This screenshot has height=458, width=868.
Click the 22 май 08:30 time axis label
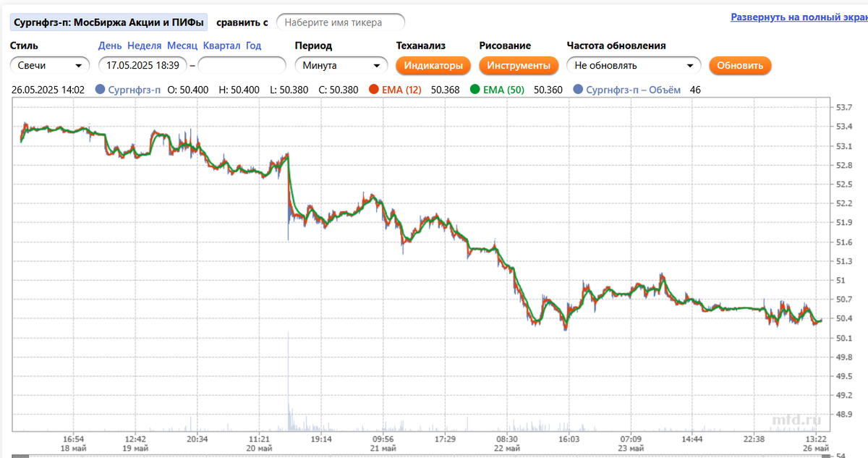pos(506,444)
